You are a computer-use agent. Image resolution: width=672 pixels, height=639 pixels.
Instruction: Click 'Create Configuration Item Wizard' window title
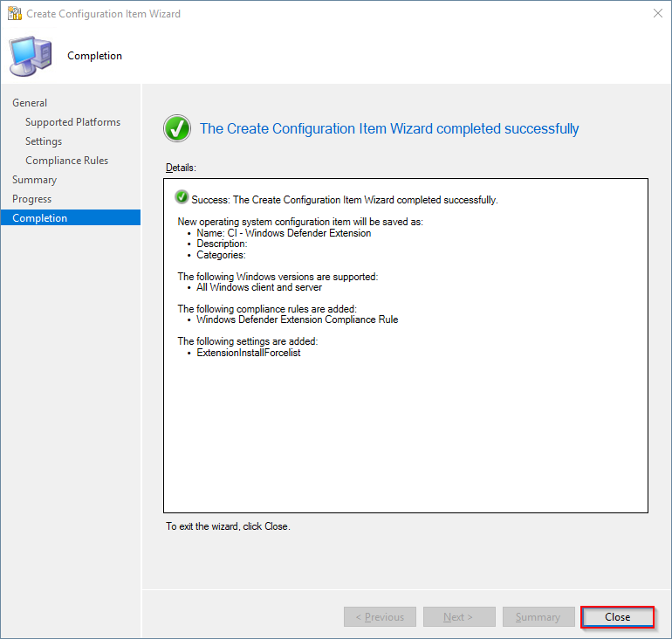(x=103, y=14)
